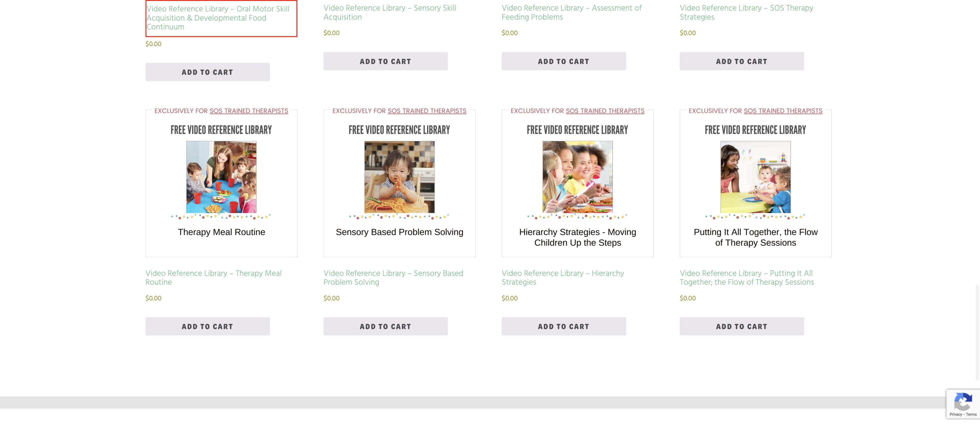Open Hierarchy Strategies children eating thumbnail
This screenshot has width=980, height=425.
[577, 177]
